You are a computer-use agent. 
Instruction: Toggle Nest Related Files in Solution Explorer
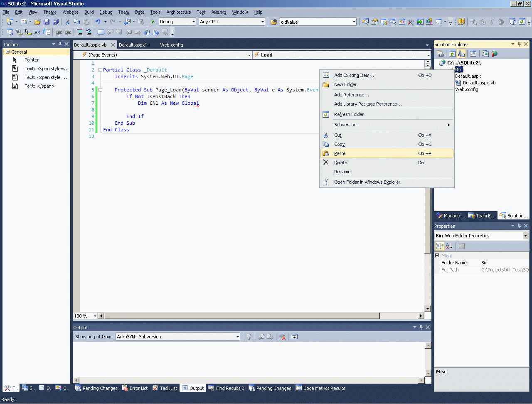pos(461,54)
